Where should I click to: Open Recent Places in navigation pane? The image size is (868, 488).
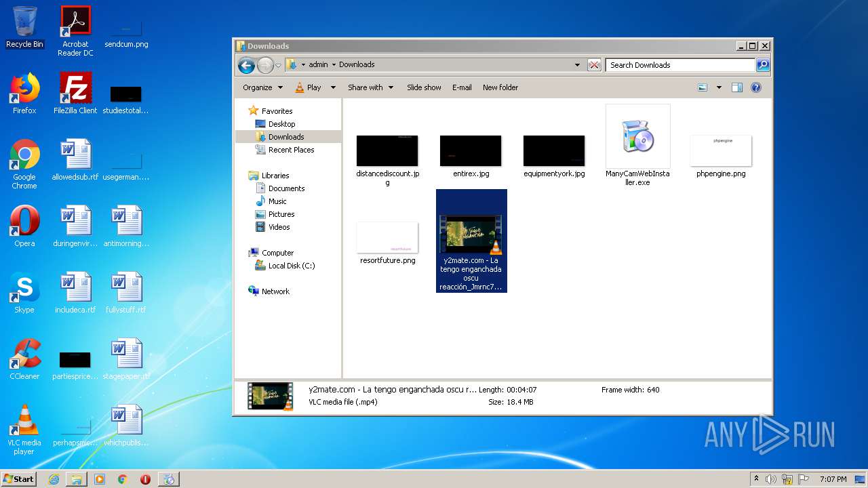(291, 150)
